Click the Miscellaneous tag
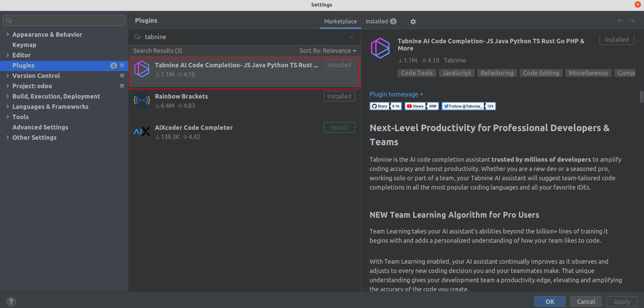 [588, 73]
